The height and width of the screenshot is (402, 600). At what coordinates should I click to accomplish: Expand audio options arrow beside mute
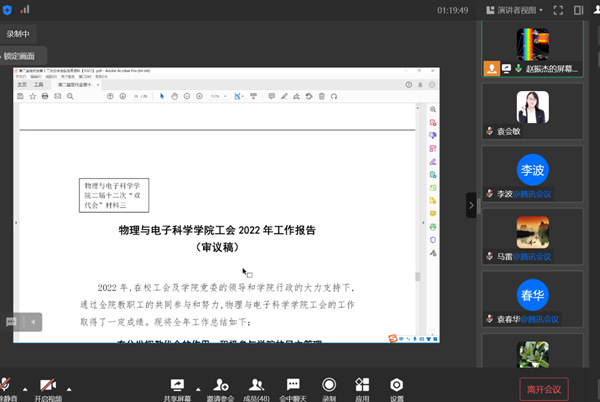coord(24,388)
